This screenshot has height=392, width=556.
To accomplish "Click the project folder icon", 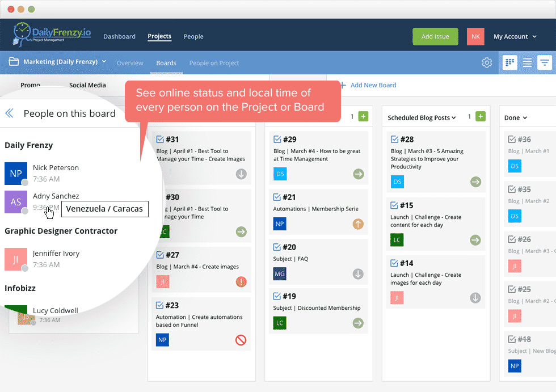I will [x=14, y=61].
